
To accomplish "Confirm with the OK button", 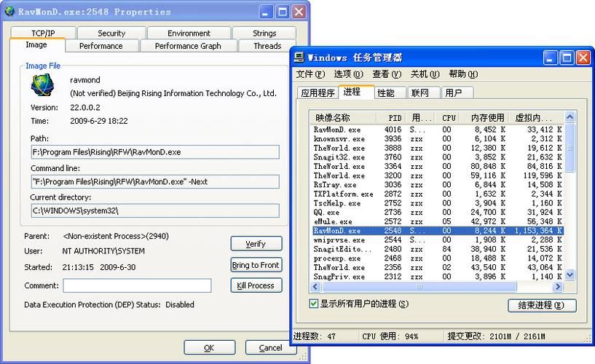I will coord(210,348).
